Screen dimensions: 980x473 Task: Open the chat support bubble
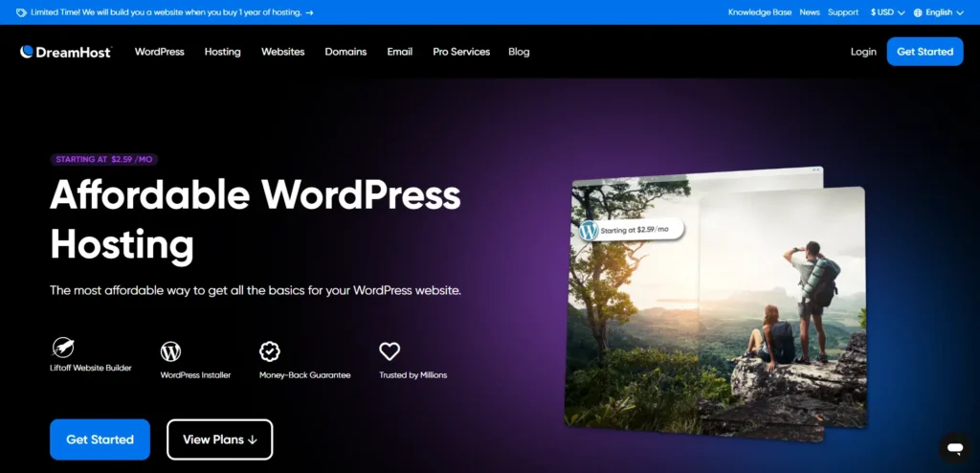pos(953,447)
